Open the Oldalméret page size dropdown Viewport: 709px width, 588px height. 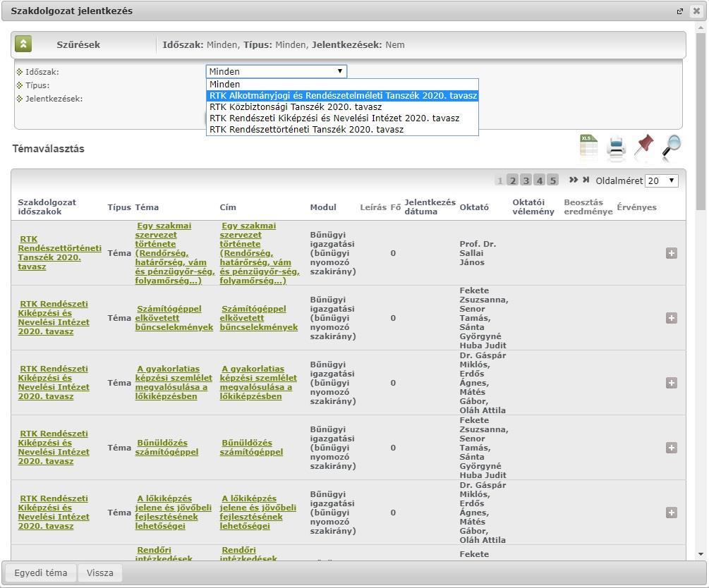tap(662, 180)
